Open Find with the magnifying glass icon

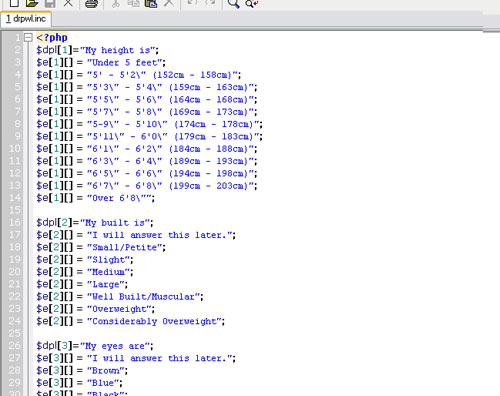point(233,4)
